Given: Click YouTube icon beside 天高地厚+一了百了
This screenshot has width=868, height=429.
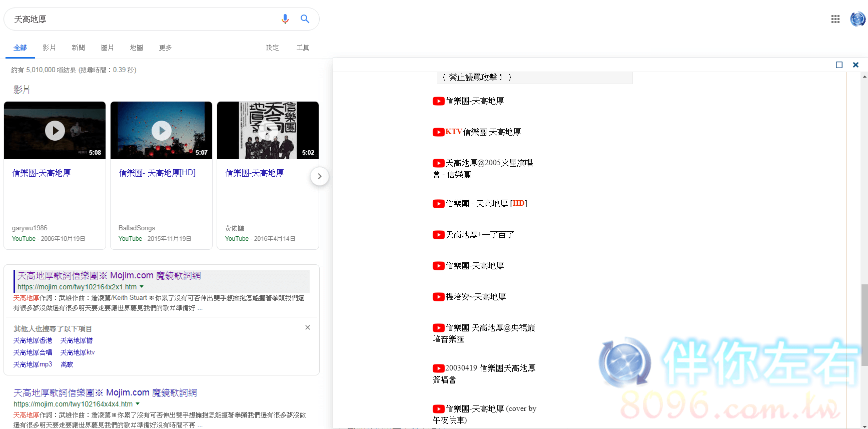Looking at the screenshot, I should point(439,235).
